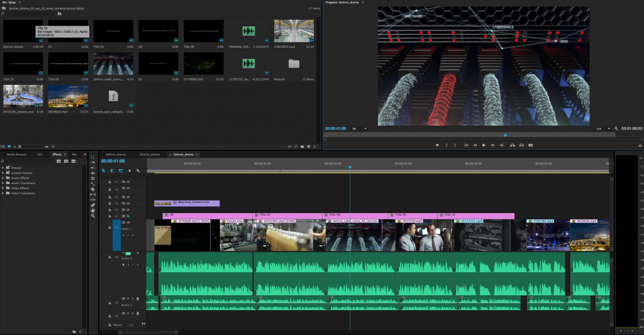Switch Project panel to list view
The height and width of the screenshot is (335, 644).
tap(3, 146)
